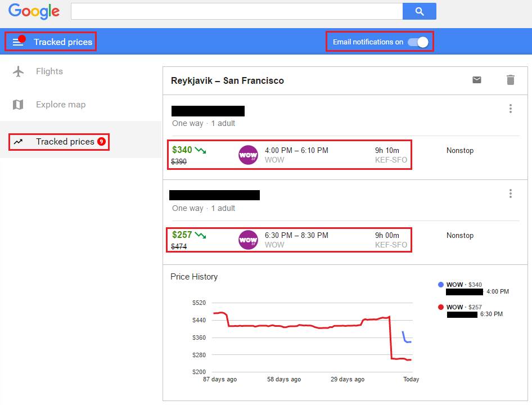Open three-dot menu for first tracked flight
The height and width of the screenshot is (405, 532).
coord(511,109)
